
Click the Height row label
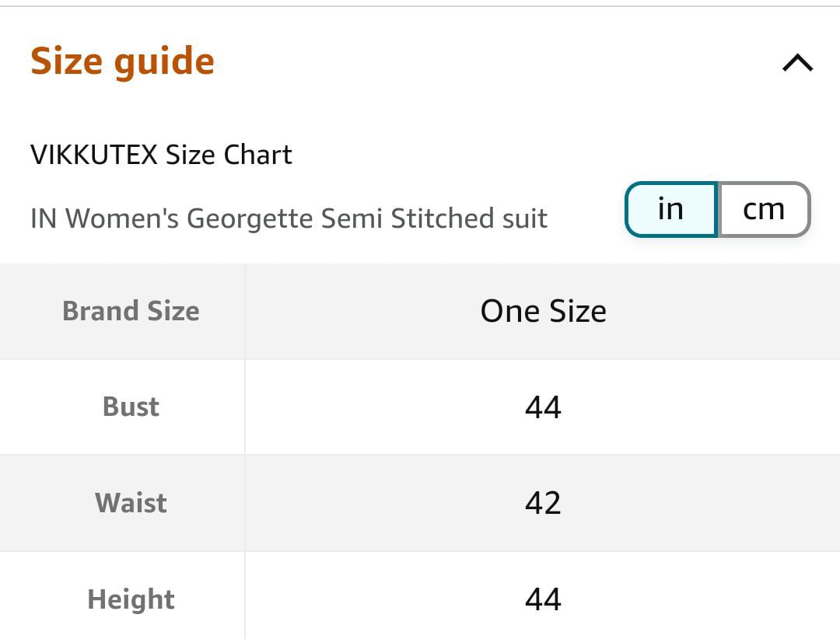(131, 599)
